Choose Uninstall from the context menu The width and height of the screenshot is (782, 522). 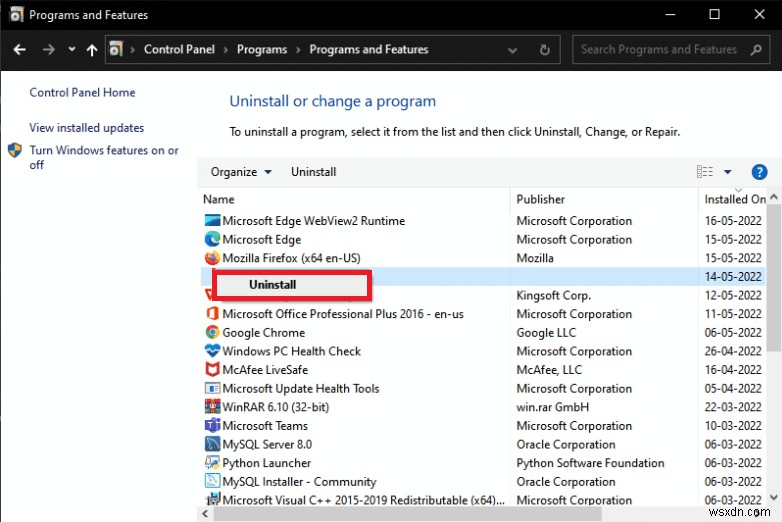(273, 285)
